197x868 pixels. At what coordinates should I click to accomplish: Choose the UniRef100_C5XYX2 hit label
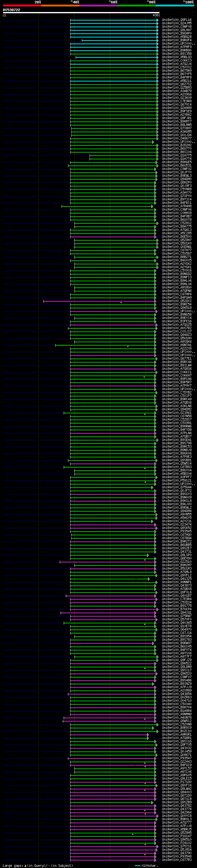pyautogui.click(x=177, y=67)
